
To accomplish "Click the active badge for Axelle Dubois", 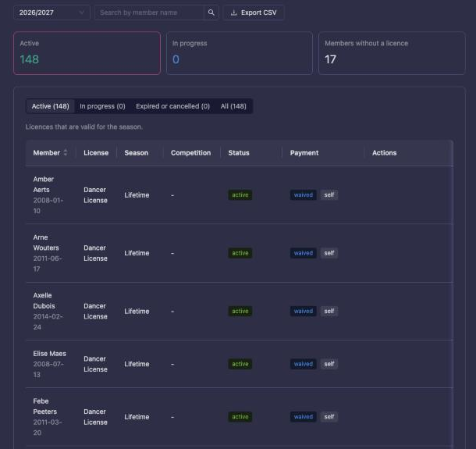I will (x=240, y=311).
